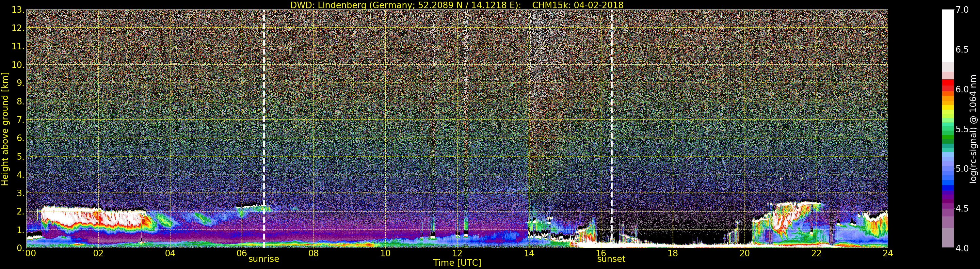Click the '08' time tick label
The width and height of the screenshot is (980, 269).
click(313, 253)
